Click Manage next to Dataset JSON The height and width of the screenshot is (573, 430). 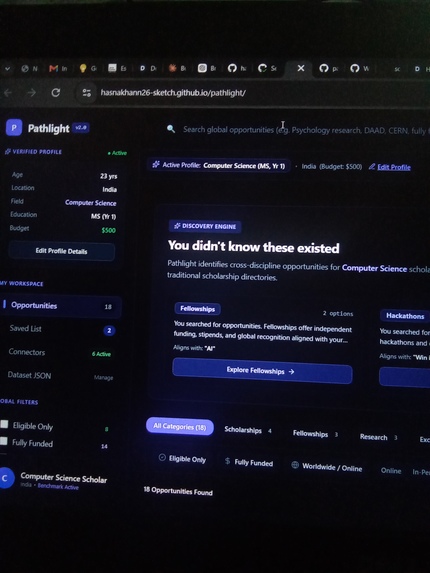tap(103, 377)
